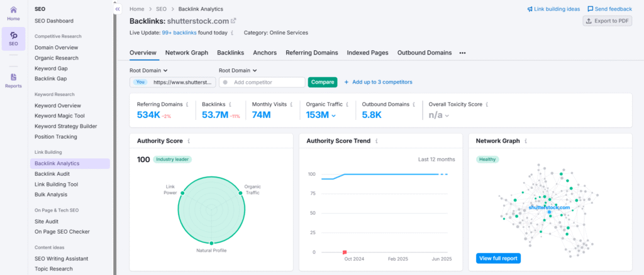The height and width of the screenshot is (275, 644).
Task: Click SEO in the breadcrumb
Action: coord(161,9)
